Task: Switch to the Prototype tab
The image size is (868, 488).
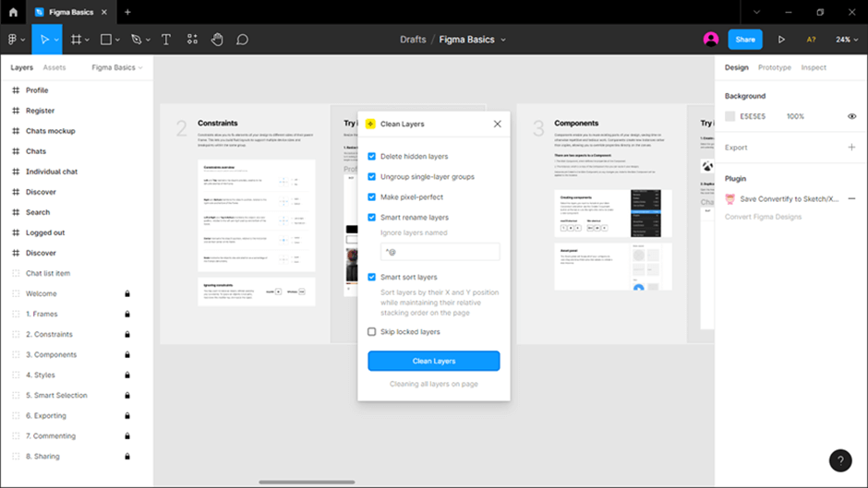Action: tap(775, 67)
